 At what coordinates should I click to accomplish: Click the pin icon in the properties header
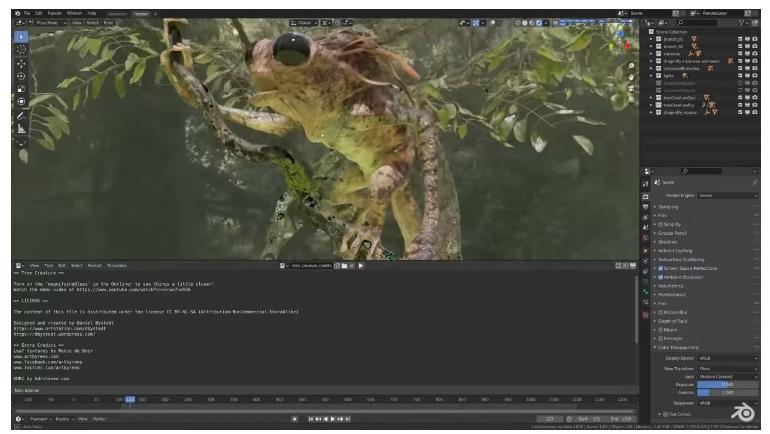click(755, 182)
